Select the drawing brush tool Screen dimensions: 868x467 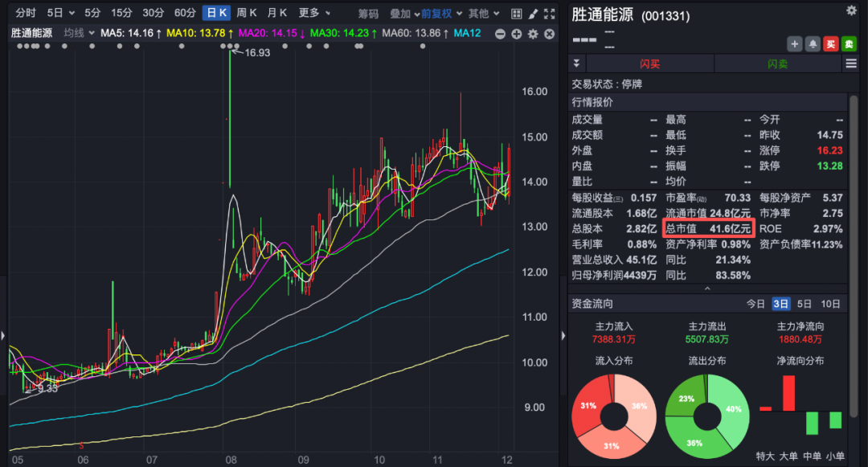(532, 13)
